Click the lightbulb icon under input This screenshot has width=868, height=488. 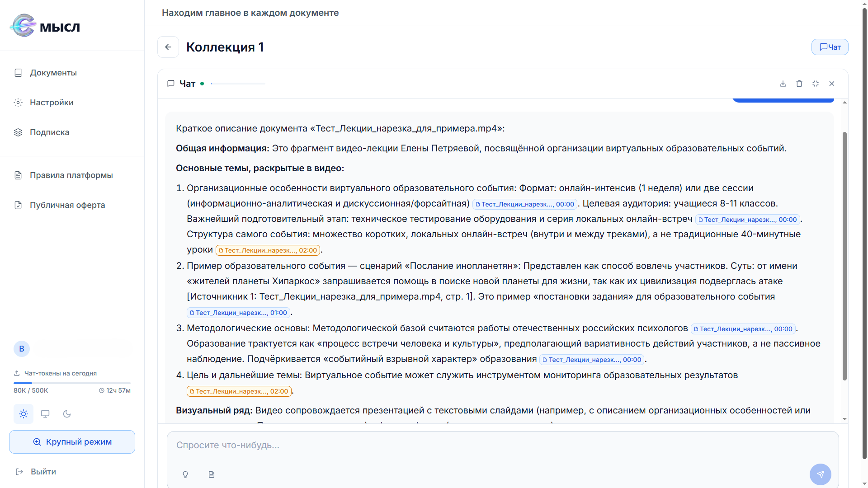click(185, 474)
